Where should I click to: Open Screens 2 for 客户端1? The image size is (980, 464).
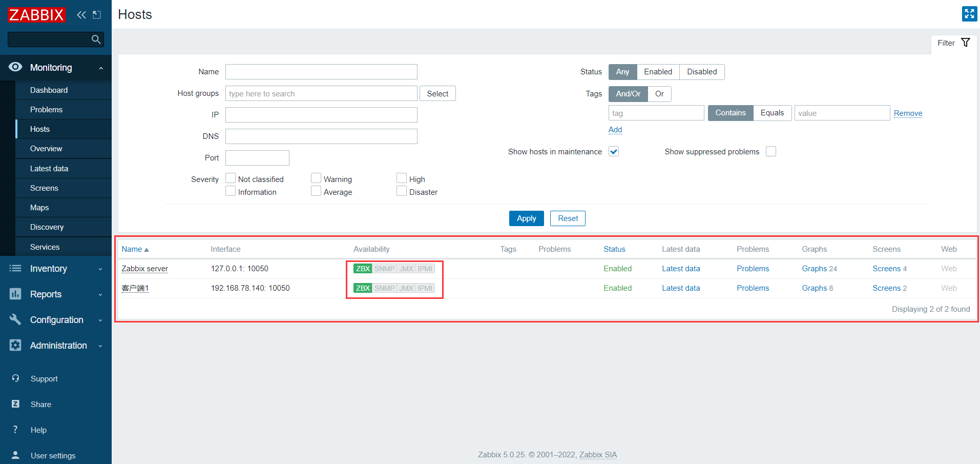click(889, 288)
